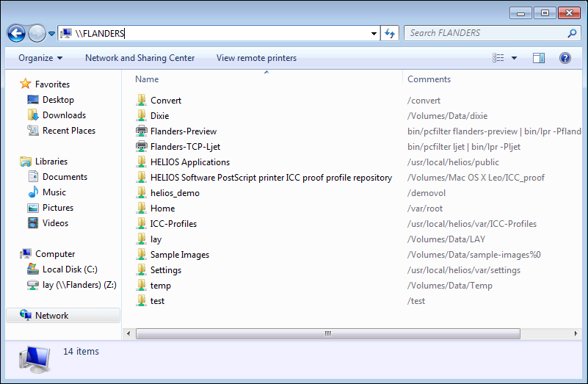
Task: Maximize the Explorer window
Action: (545, 13)
